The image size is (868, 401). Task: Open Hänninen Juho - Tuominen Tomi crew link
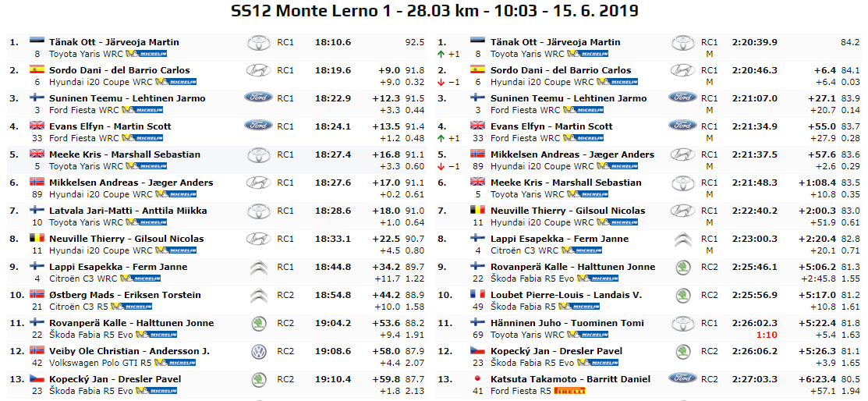[567, 323]
